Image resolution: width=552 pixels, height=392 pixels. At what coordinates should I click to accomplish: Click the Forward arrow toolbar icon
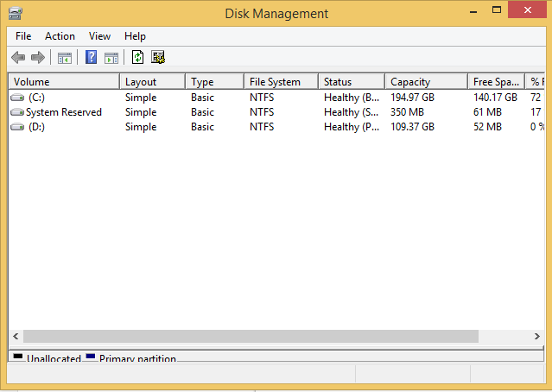[38, 57]
